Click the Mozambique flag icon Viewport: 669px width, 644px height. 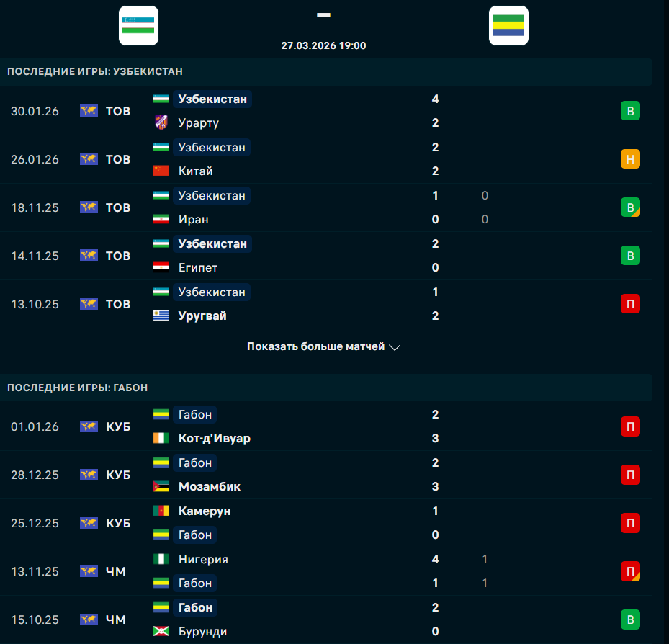(x=161, y=487)
